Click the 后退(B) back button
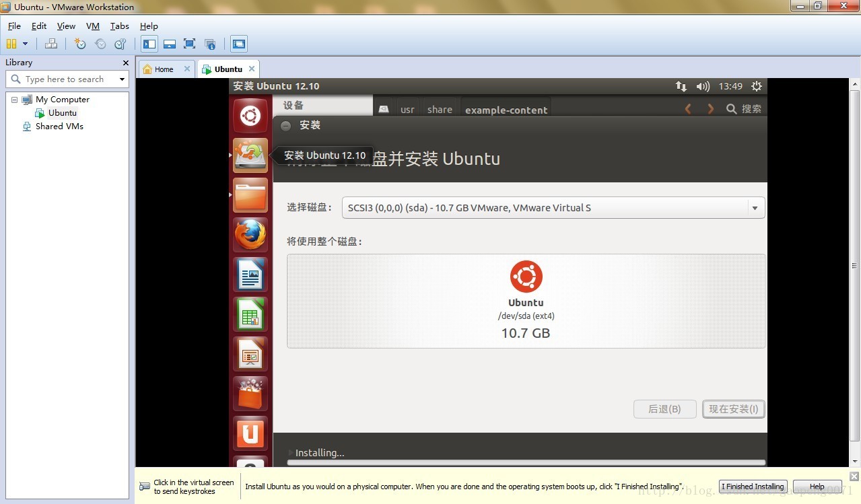 [664, 409]
